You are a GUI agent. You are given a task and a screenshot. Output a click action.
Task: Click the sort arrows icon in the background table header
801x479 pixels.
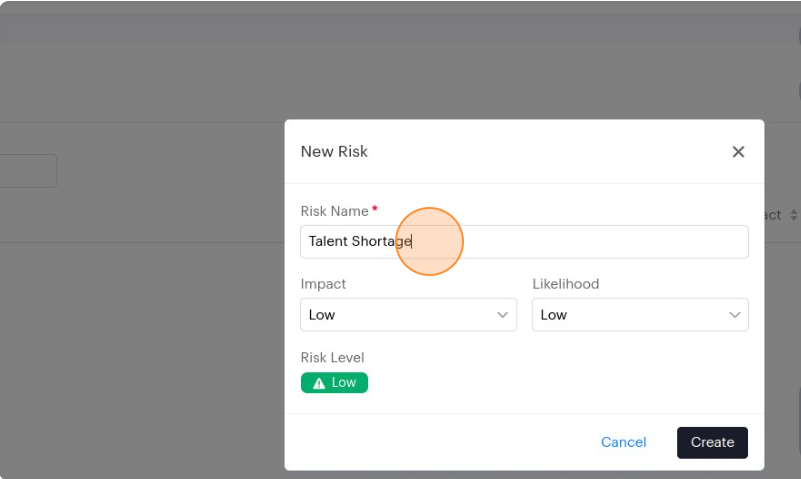point(794,215)
